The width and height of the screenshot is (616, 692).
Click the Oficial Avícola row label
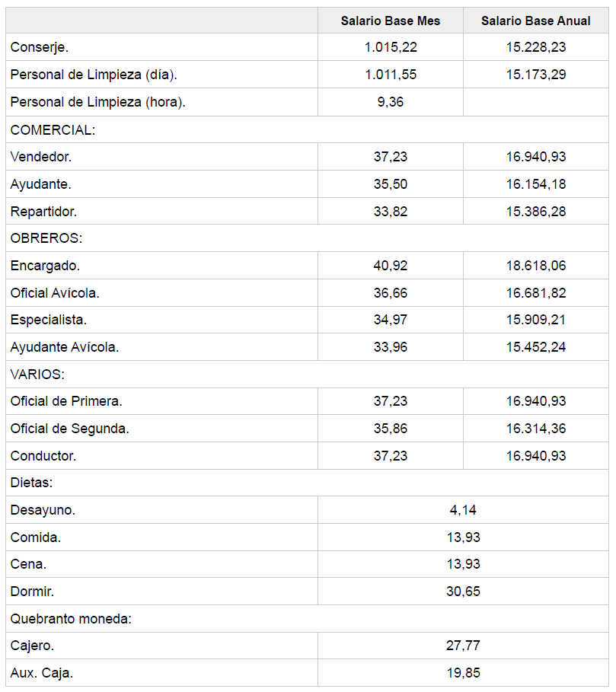(55, 293)
